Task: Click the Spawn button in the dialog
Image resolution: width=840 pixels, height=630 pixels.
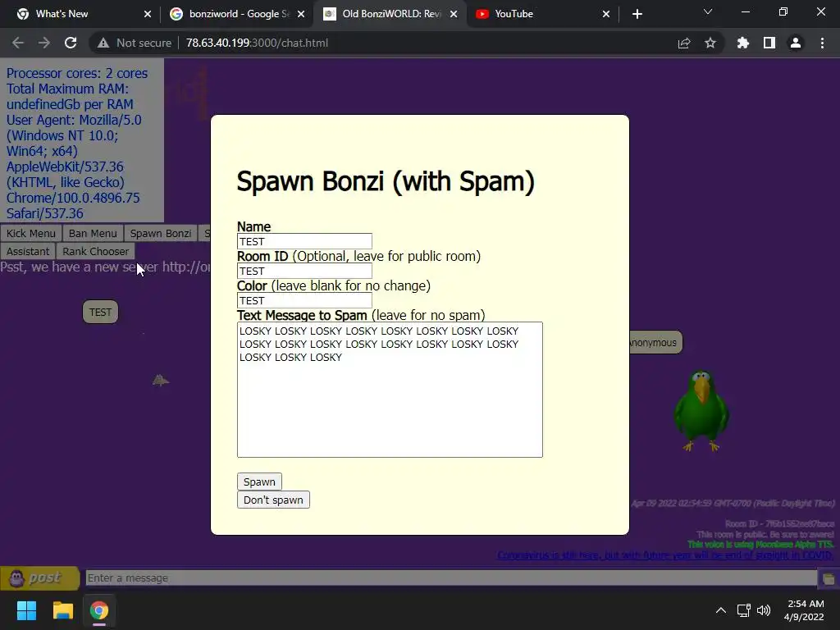Action: pyautogui.click(x=259, y=482)
